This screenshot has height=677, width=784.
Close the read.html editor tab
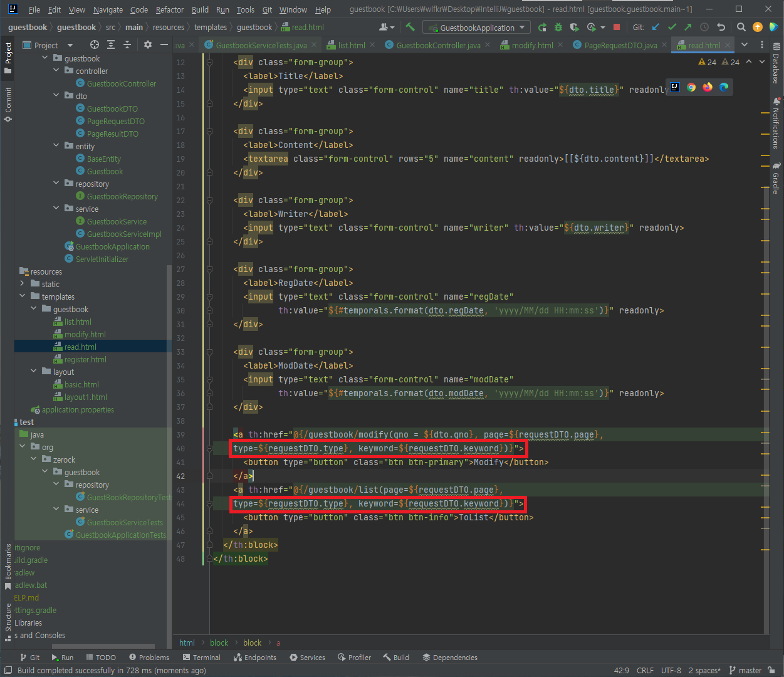(727, 45)
